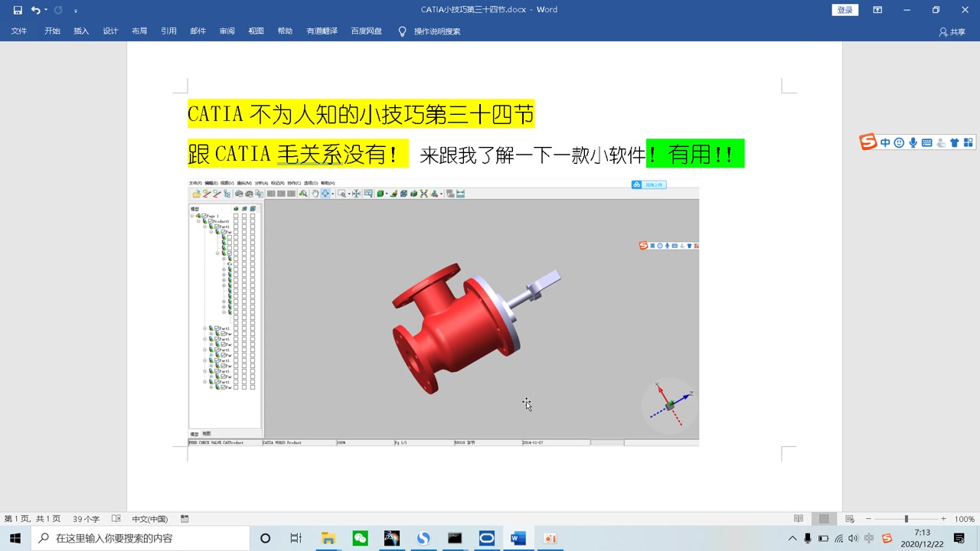Click the Redo icon
Viewport: 980px width, 551px height.
coord(58,10)
